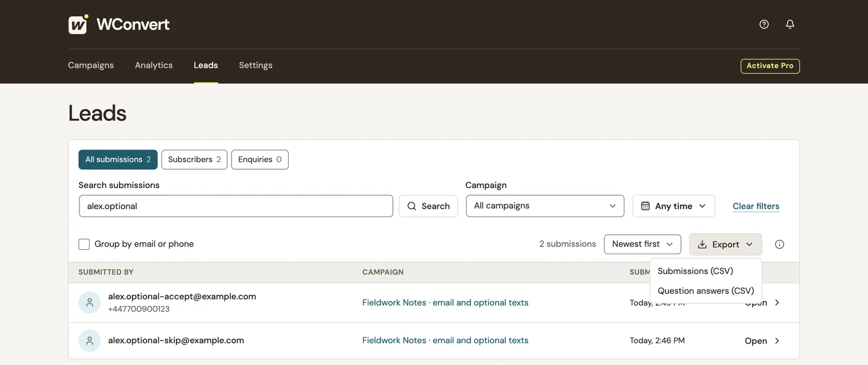The image size is (868, 365).
Task: Click phone number +447700900123
Action: coord(139,309)
